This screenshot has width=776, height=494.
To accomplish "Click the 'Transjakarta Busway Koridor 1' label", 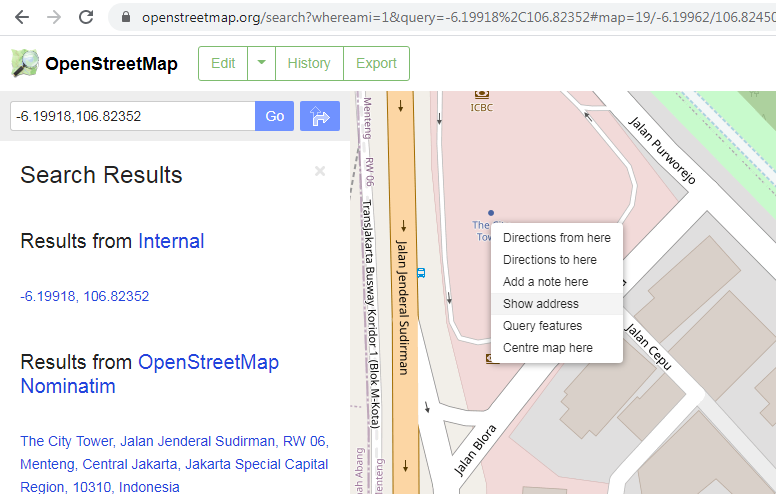I will (371, 314).
